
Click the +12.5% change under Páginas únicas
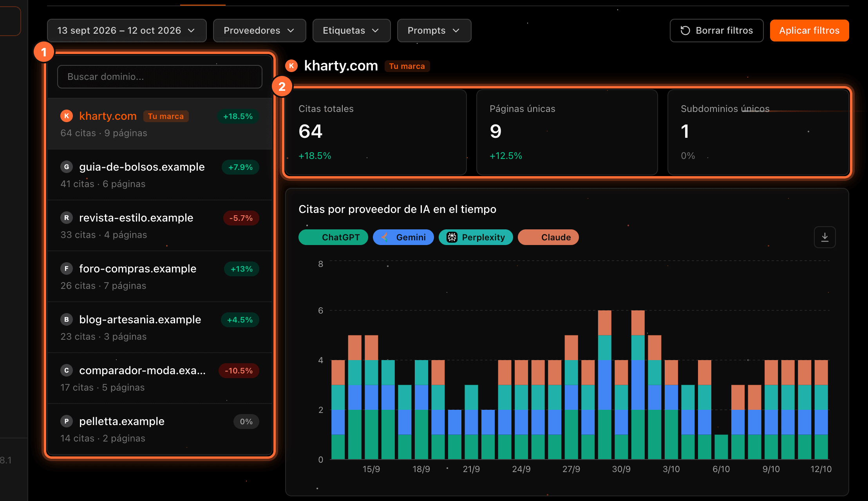click(x=506, y=156)
